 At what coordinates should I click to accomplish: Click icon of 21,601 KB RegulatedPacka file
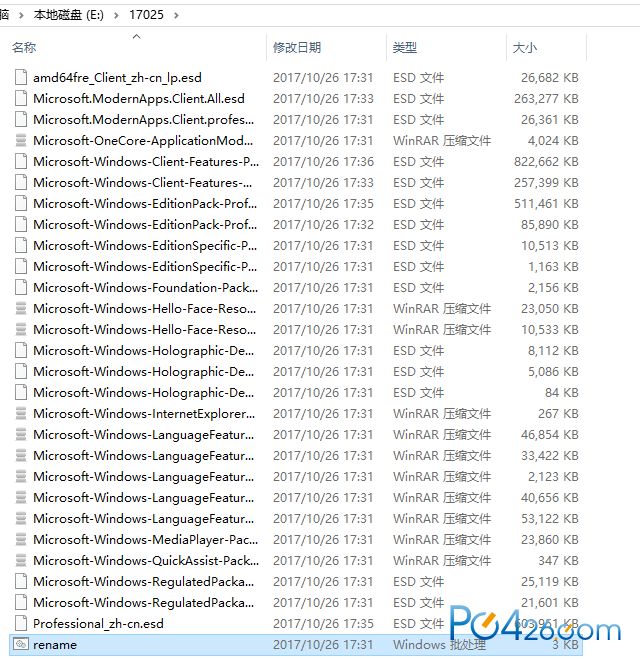[x=21, y=603]
